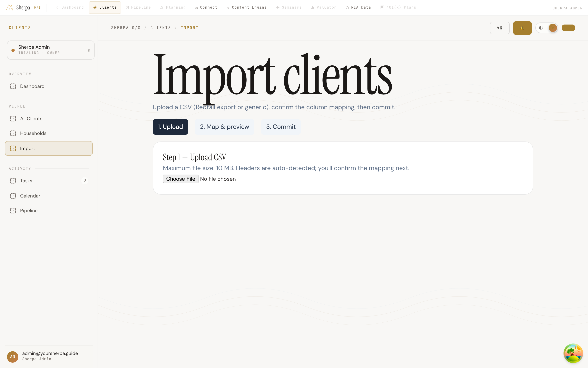This screenshot has width=588, height=368.
Task: Open the Dashboard sidebar item
Action: click(x=49, y=86)
